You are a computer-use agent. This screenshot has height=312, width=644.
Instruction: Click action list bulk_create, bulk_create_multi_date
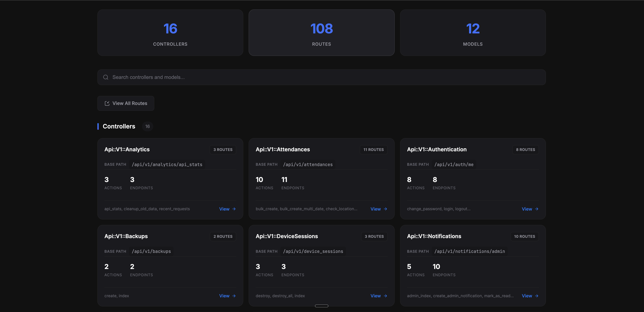(307, 209)
